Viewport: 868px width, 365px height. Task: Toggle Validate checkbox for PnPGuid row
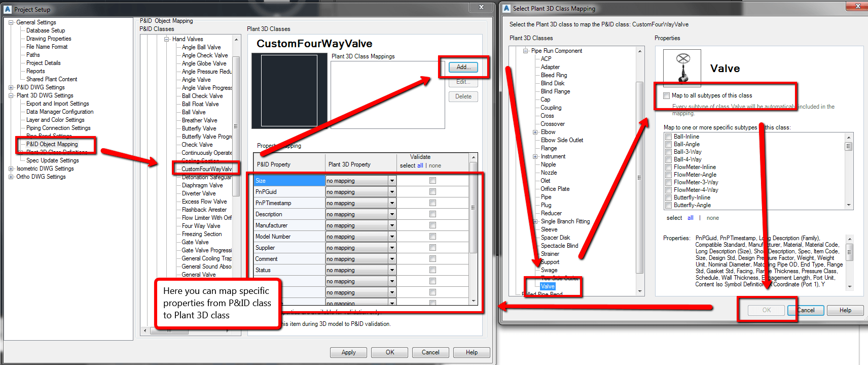[x=432, y=192]
